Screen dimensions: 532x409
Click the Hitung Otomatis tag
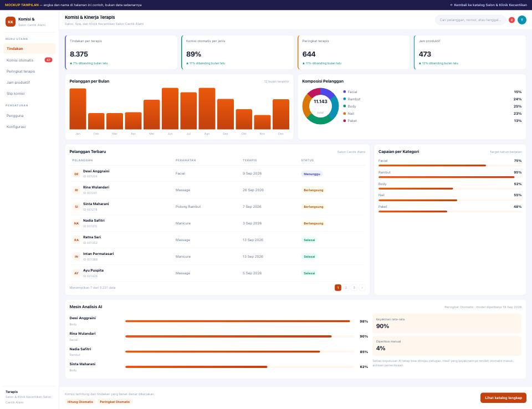click(x=80, y=402)
